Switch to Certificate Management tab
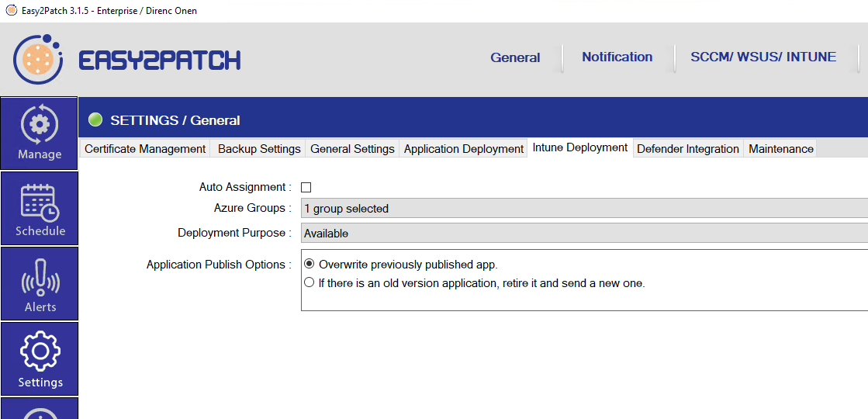The image size is (868, 419). point(145,149)
